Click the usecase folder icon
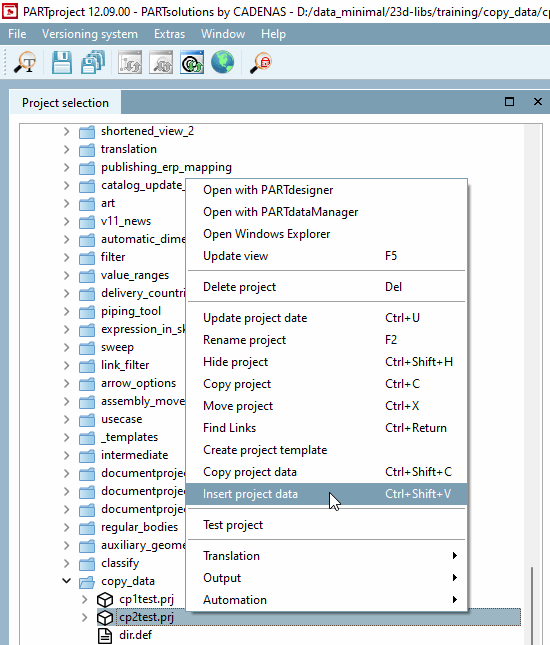550x645 pixels. click(87, 420)
